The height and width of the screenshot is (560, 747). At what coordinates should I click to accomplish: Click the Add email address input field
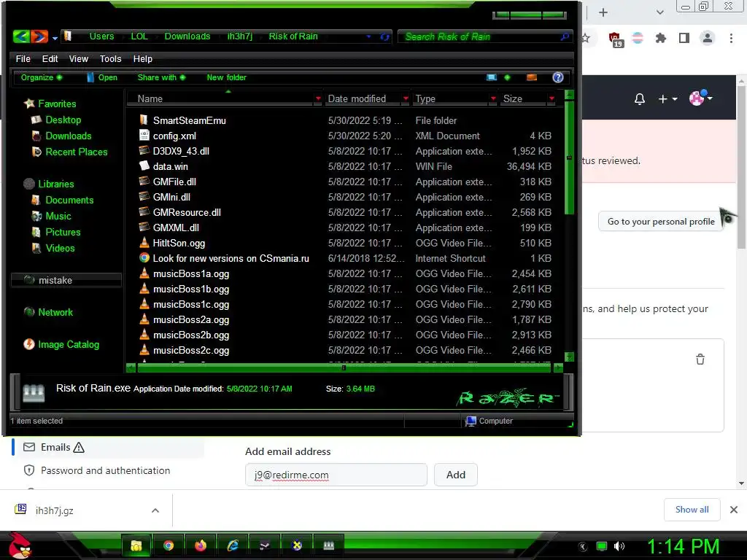(336, 475)
